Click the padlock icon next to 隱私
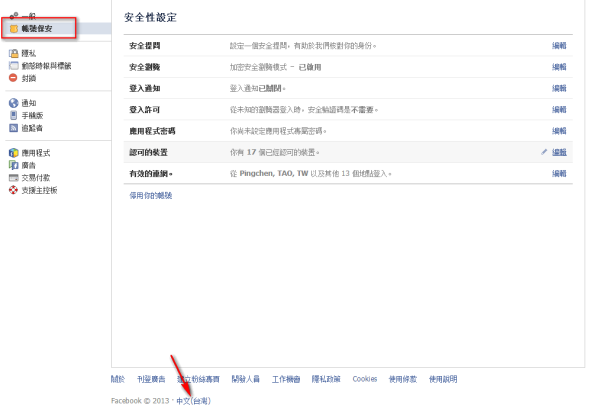Image resolution: width=600 pixels, height=414 pixels. (14, 54)
